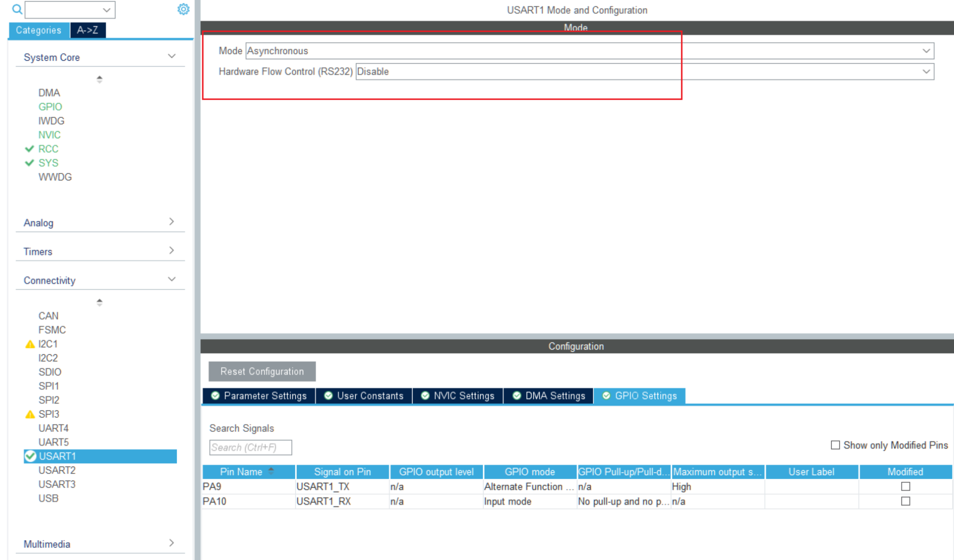954x560 pixels.
Task: Click the sort arrow under Connectivity
Action: click(99, 302)
